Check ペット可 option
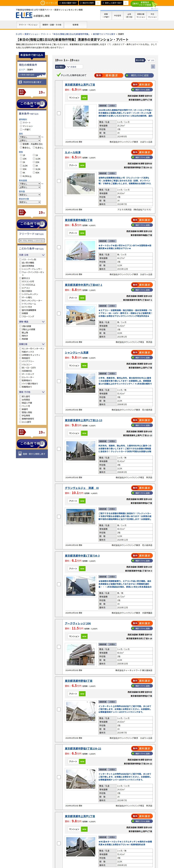174x868 pixels. pos(21,406)
